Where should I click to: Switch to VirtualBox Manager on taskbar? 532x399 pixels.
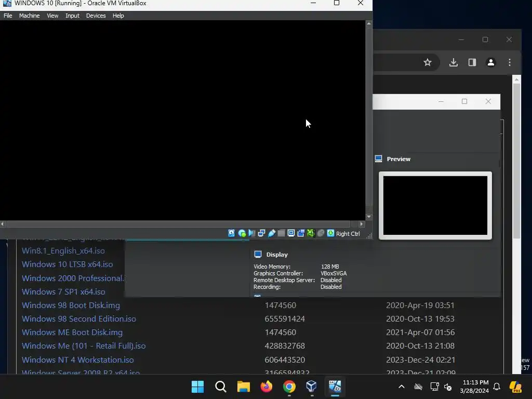[x=312, y=386]
